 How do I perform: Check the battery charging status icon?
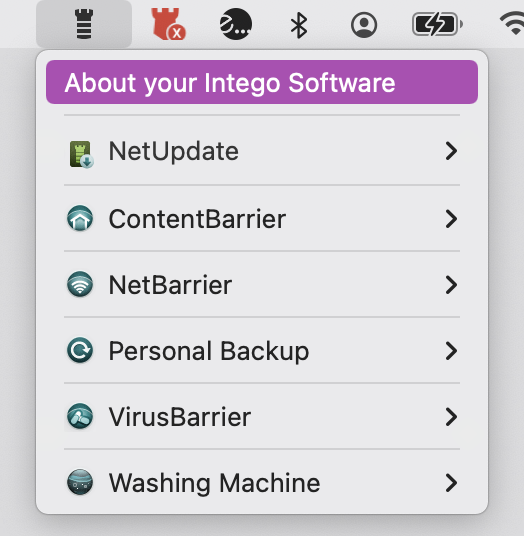pyautogui.click(x=438, y=24)
